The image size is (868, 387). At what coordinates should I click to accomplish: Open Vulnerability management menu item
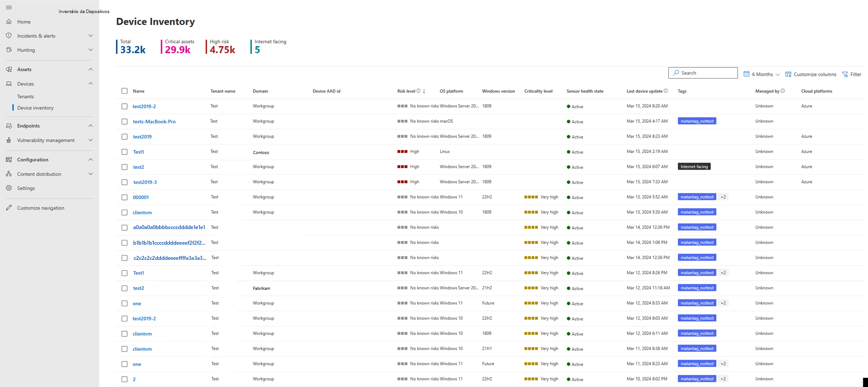click(46, 140)
